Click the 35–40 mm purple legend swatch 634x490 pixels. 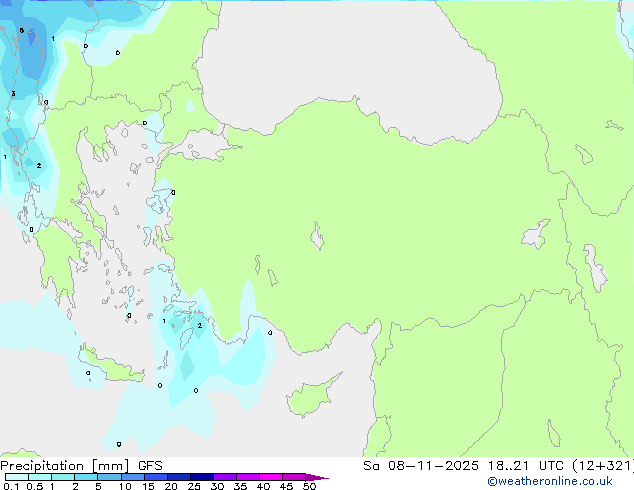click(248, 477)
